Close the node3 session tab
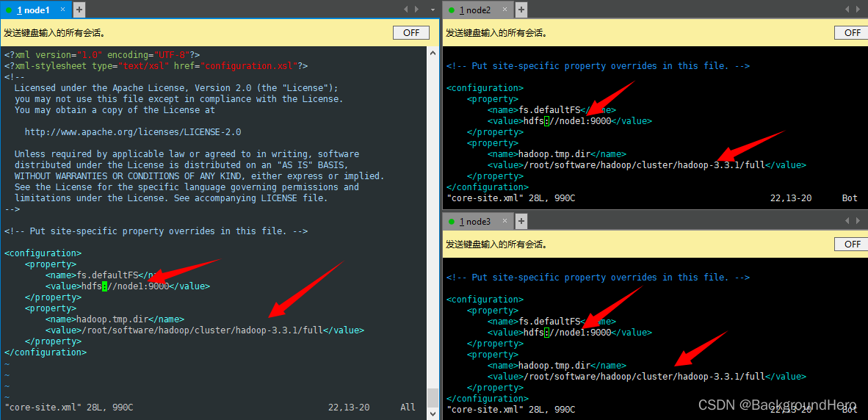 506,221
